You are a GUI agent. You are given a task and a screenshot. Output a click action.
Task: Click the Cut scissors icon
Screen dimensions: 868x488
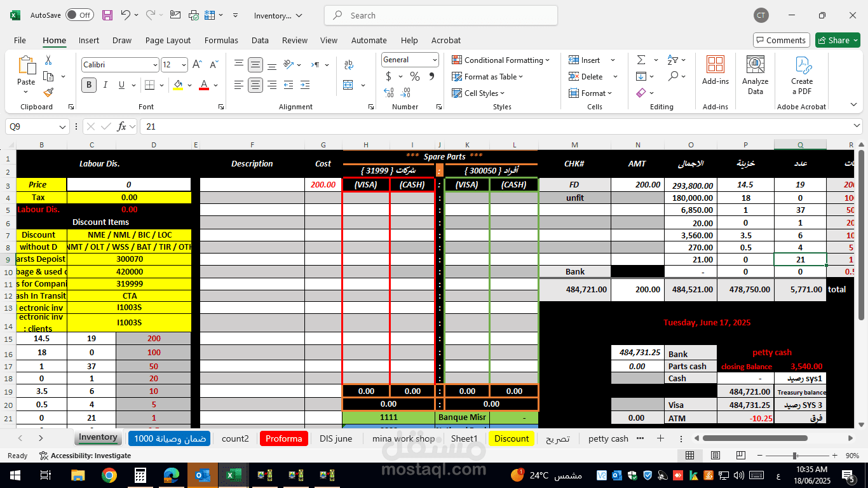[48, 60]
